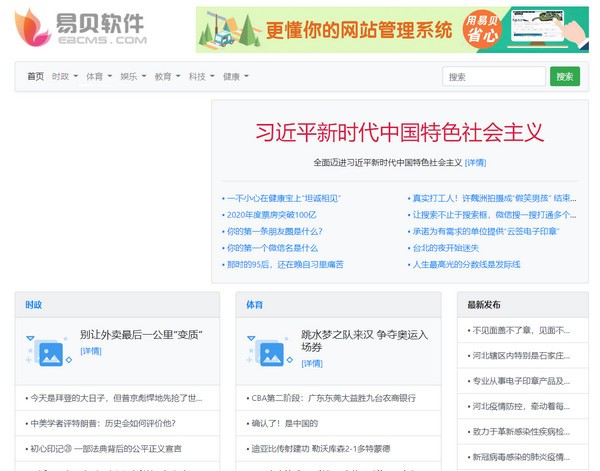The height and width of the screenshot is (471, 600).
Task: Open the top advertisement banner
Action: coord(391,29)
